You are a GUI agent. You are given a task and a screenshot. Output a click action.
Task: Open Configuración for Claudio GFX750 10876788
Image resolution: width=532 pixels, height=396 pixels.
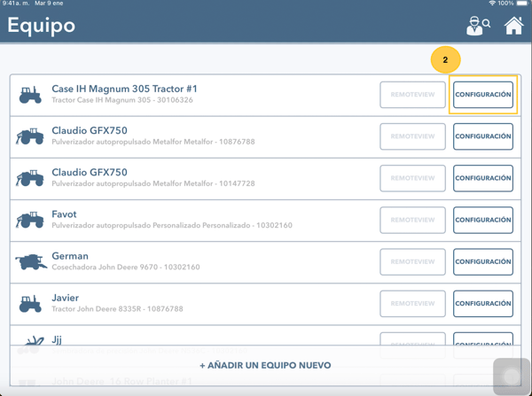pyautogui.click(x=483, y=136)
